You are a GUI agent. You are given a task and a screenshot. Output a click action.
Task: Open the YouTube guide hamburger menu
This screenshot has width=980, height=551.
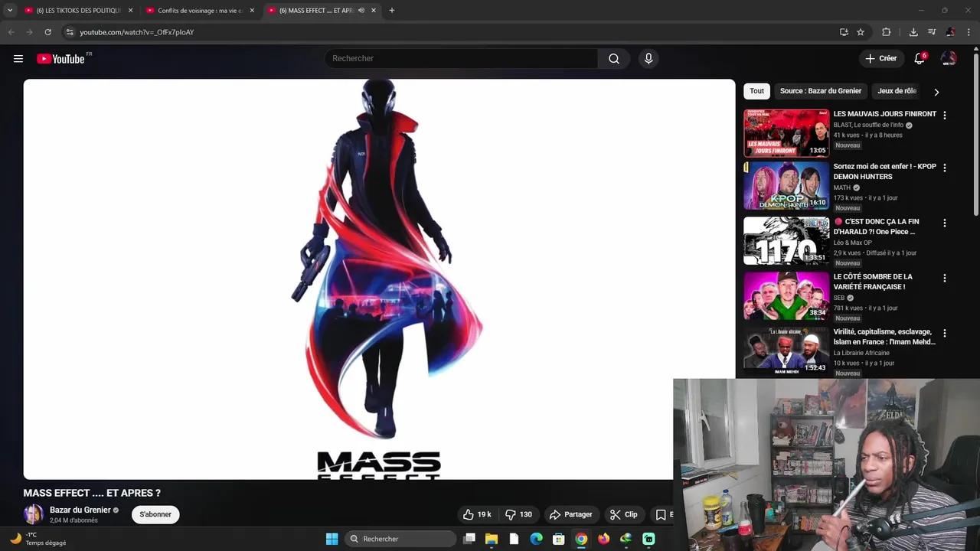click(x=18, y=59)
